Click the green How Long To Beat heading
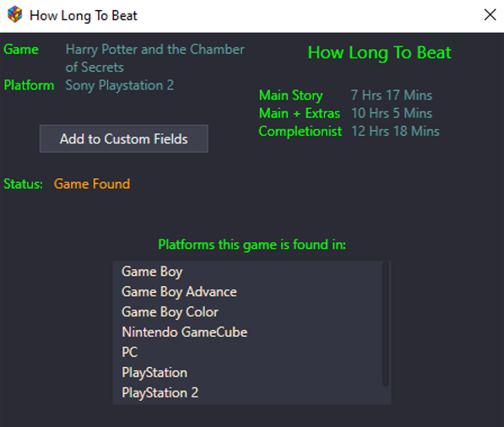The height and width of the screenshot is (427, 504). point(380,52)
